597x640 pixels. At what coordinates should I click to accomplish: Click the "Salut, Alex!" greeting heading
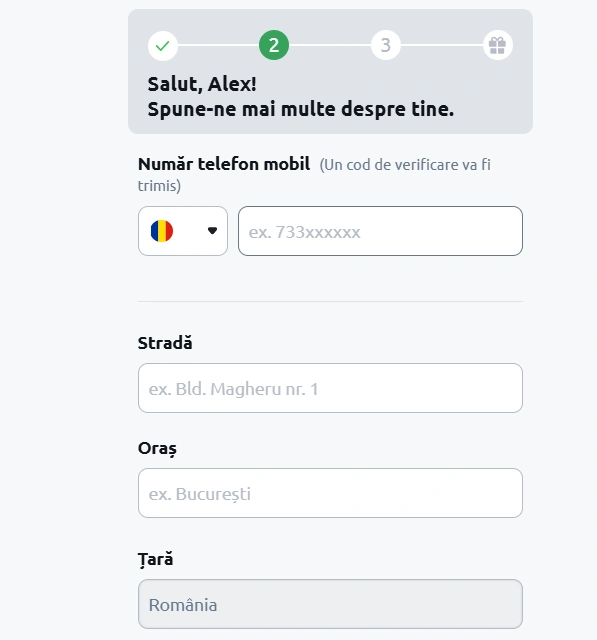pos(202,84)
